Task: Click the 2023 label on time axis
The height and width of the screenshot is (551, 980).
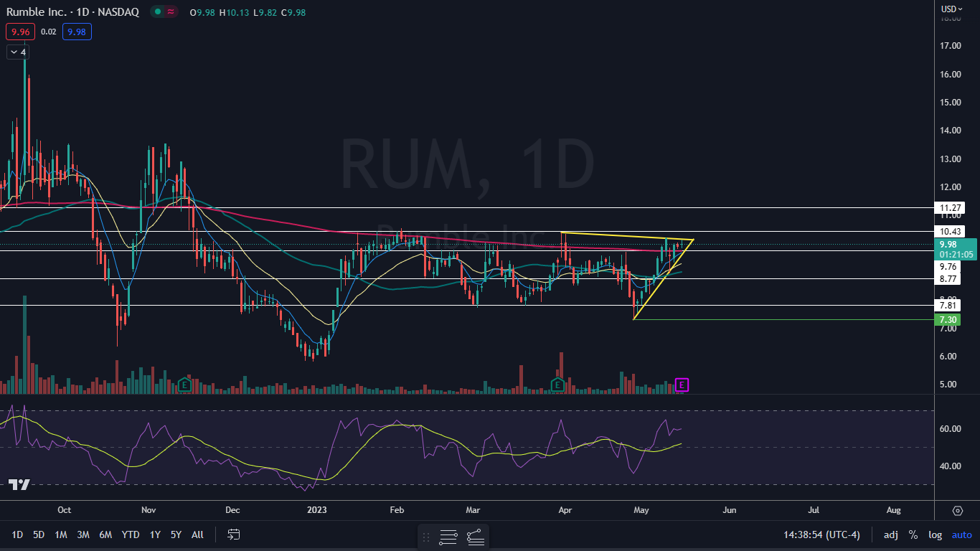Action: [x=316, y=511]
